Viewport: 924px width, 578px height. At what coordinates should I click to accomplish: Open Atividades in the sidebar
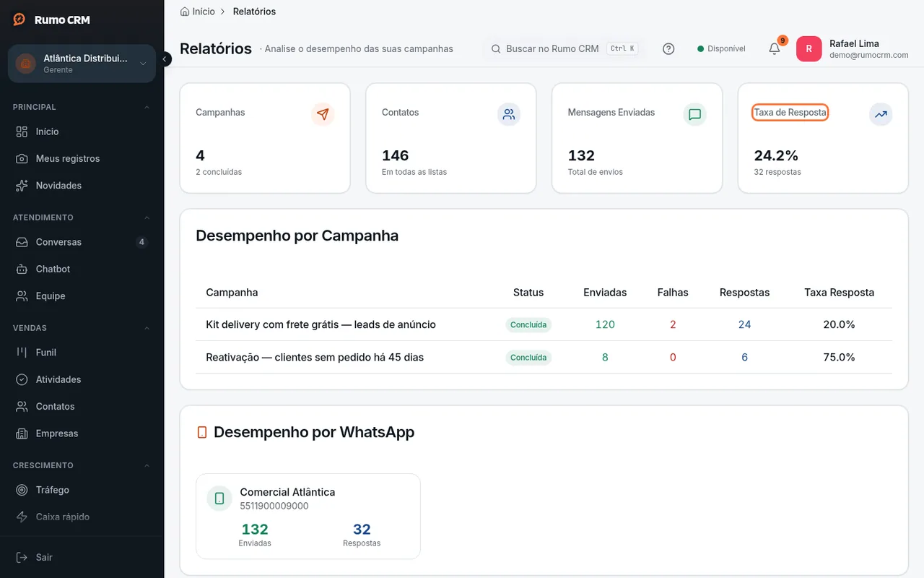pos(82,379)
